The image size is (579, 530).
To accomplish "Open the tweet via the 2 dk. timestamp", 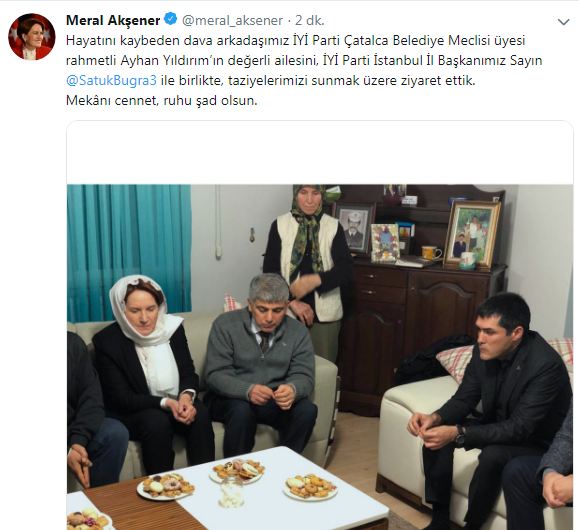I will [309, 20].
